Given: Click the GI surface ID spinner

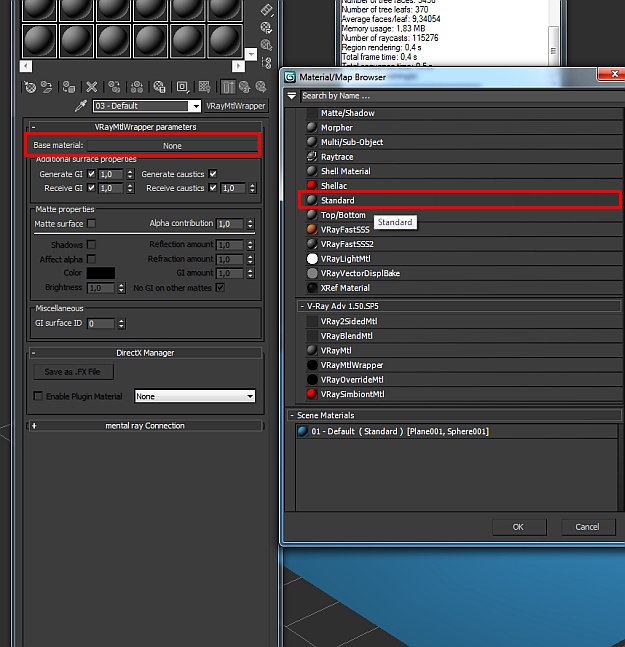Looking at the screenshot, I should point(121,323).
